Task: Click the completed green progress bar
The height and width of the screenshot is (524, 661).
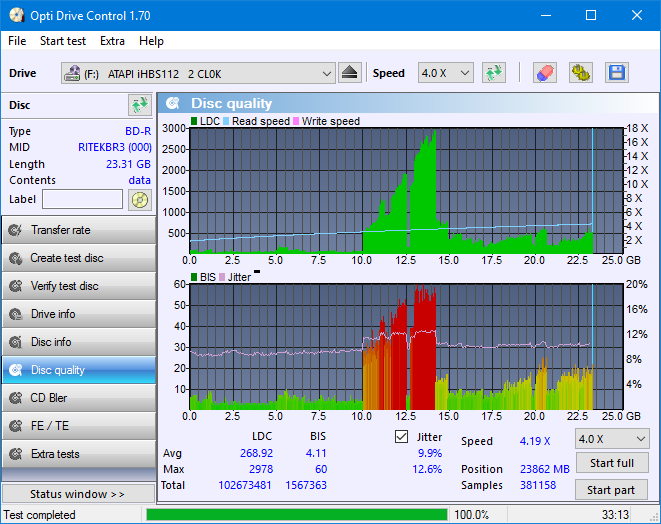Action: 297,515
